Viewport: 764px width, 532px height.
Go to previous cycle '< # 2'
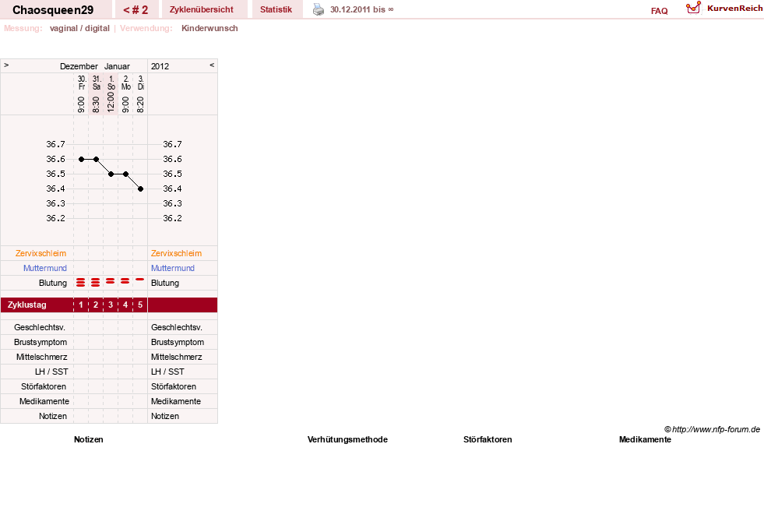click(x=136, y=10)
